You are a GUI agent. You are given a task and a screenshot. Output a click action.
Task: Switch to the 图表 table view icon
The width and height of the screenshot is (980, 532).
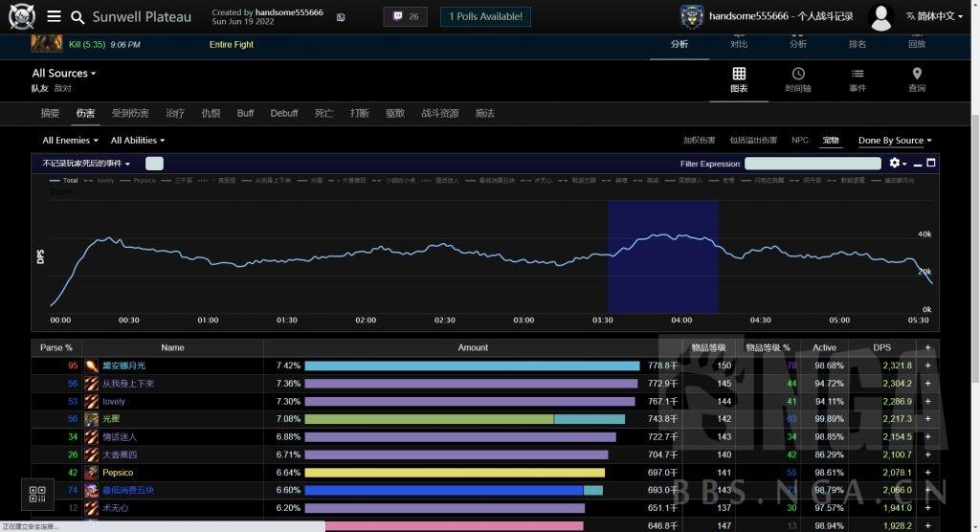tap(739, 79)
